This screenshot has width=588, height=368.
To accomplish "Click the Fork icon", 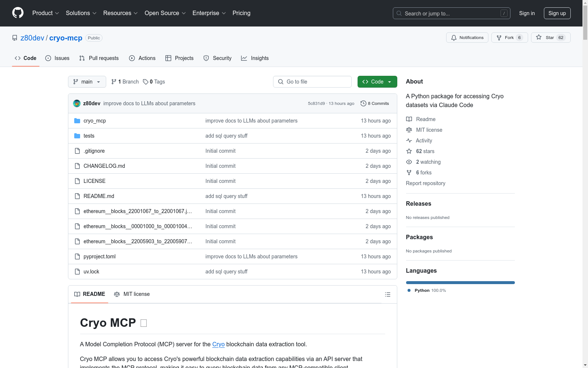I will (x=499, y=38).
